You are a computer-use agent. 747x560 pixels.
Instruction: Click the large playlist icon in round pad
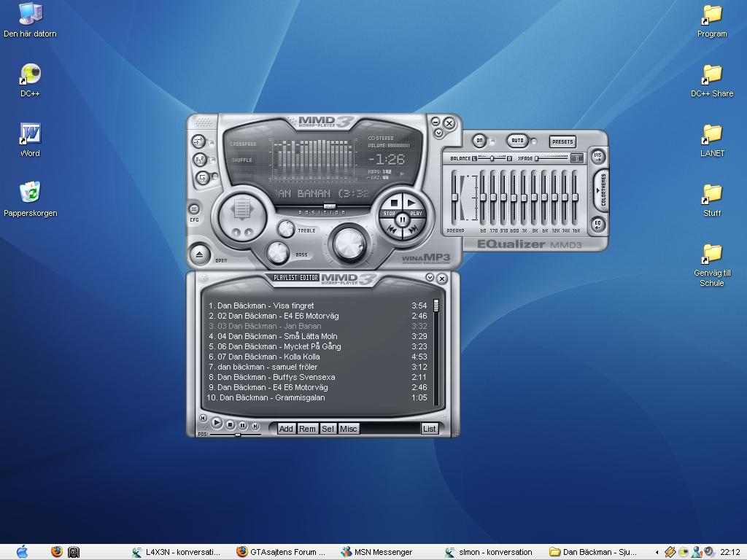coord(242,209)
